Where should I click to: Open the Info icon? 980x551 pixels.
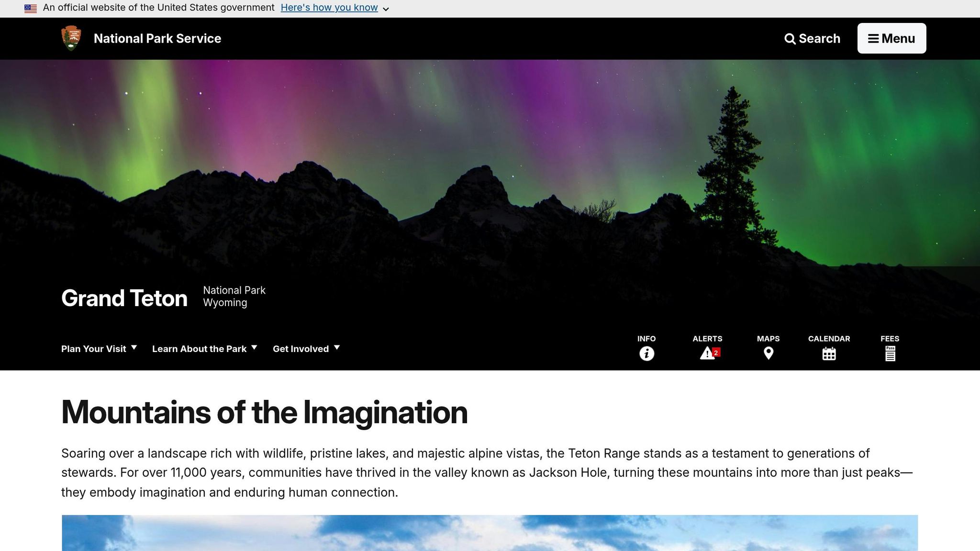pyautogui.click(x=646, y=353)
